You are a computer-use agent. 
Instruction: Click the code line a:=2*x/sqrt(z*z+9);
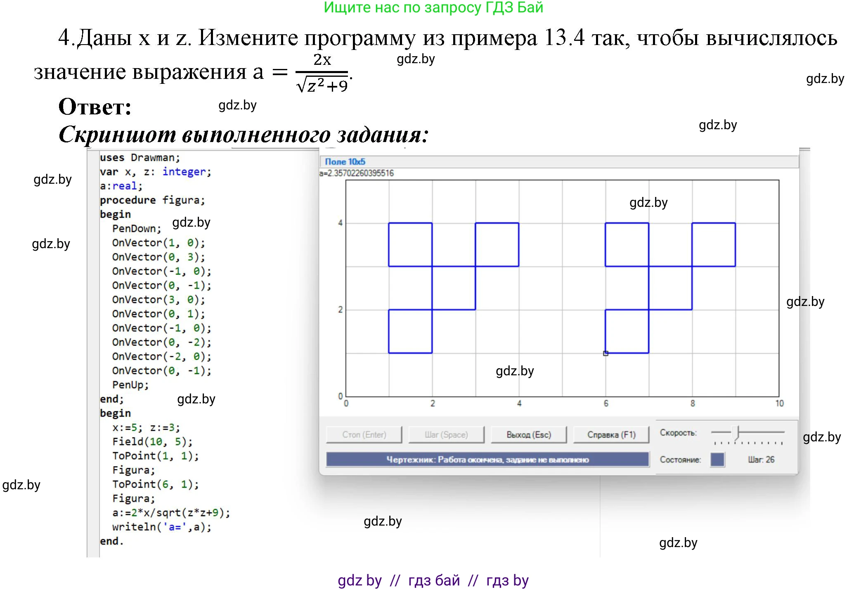[171, 512]
